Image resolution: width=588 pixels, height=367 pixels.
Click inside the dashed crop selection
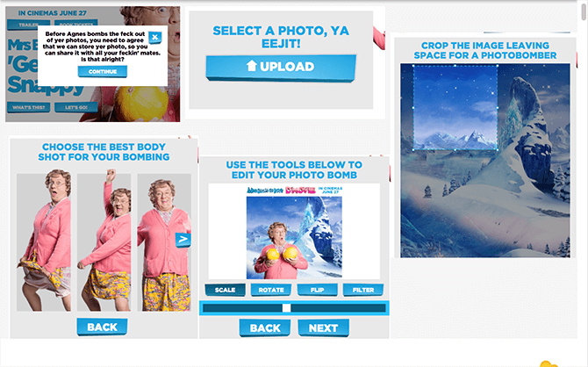coord(455,108)
